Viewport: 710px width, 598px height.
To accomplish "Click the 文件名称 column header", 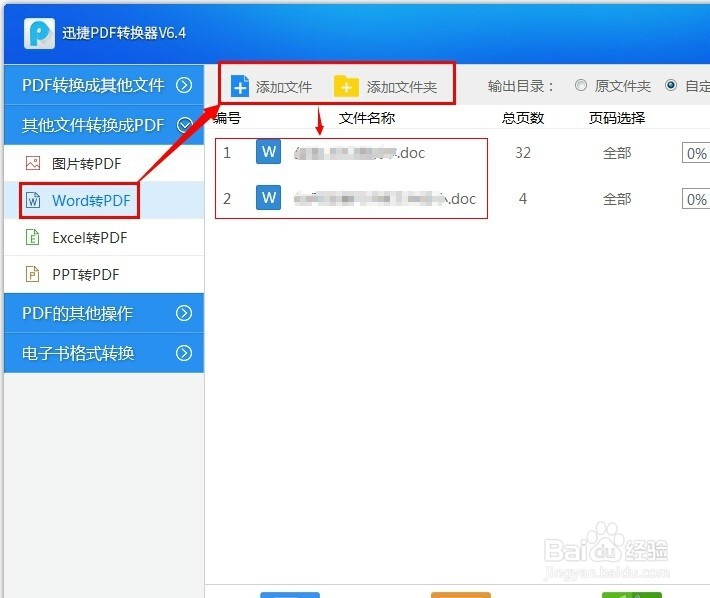I will coord(367,118).
